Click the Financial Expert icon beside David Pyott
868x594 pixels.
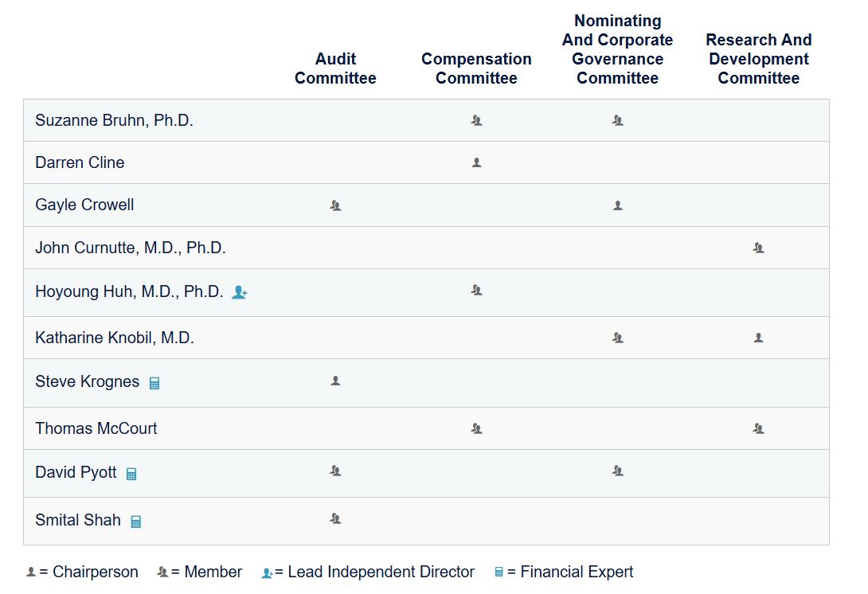pyautogui.click(x=131, y=474)
